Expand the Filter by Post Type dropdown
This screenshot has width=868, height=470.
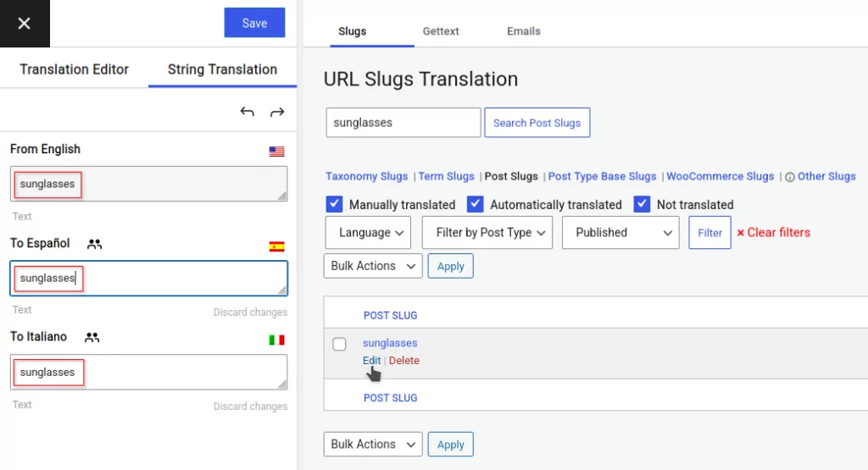tap(487, 233)
